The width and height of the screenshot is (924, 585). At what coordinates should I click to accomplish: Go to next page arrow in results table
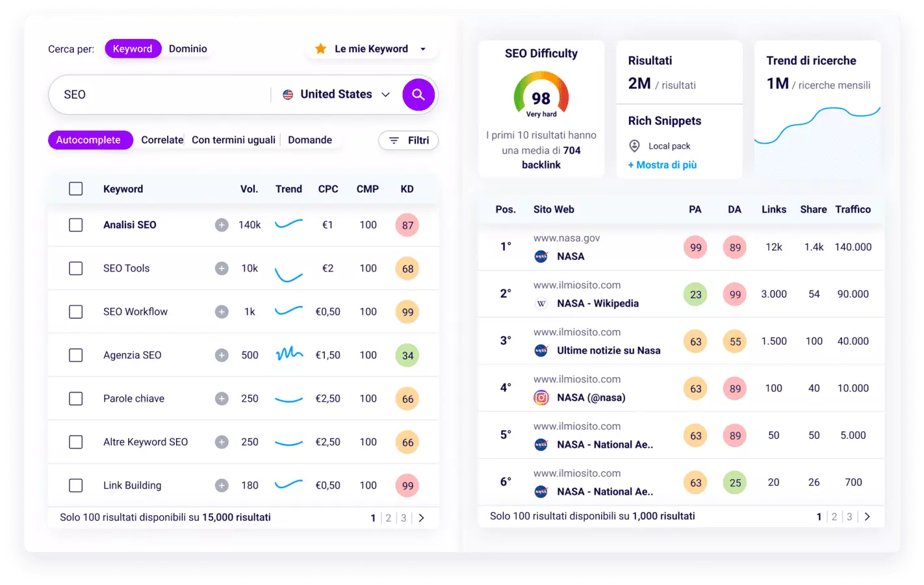click(x=867, y=517)
